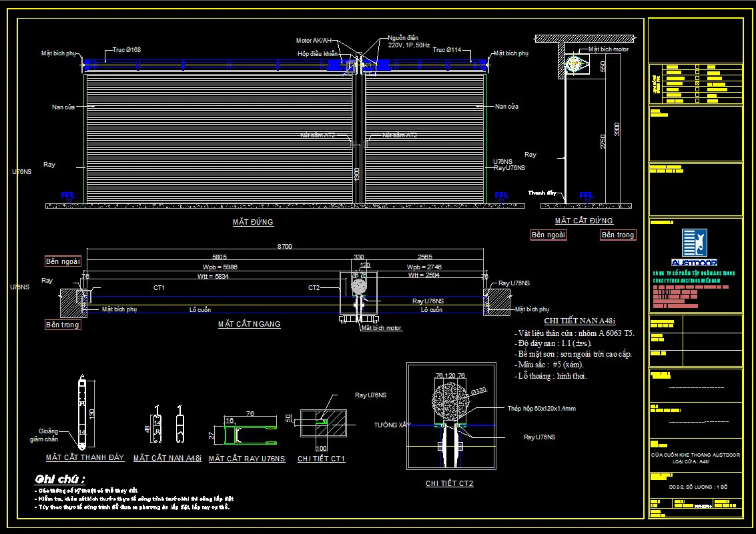The image size is (756, 534).
Task: Select the 'Wpb = 5986' text
Action: [220, 267]
